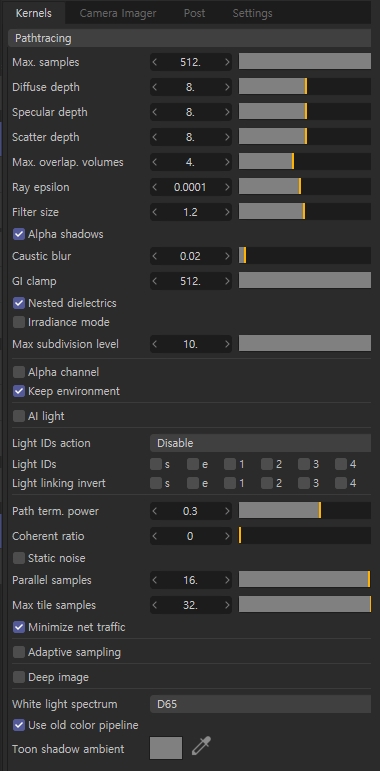
Task: Pick color with Toon shadow ambient eyedropper
Action: pos(201,746)
